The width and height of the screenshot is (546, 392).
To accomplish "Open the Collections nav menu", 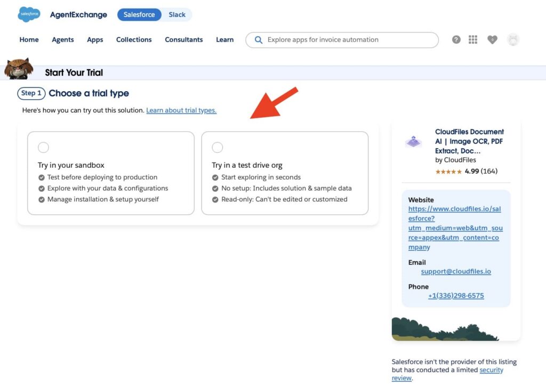I will pos(134,39).
